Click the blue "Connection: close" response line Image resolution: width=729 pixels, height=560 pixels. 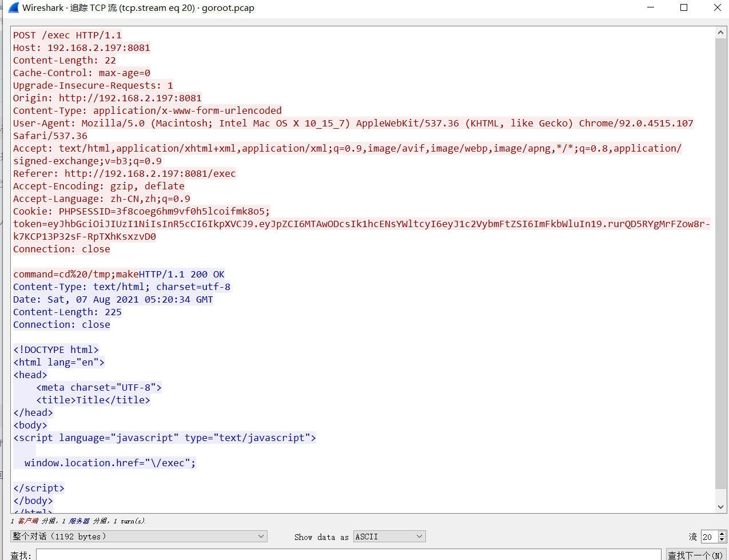coord(62,324)
